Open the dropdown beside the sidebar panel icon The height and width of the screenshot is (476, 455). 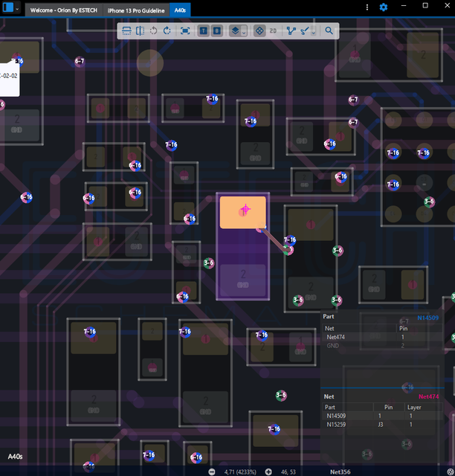17,9
